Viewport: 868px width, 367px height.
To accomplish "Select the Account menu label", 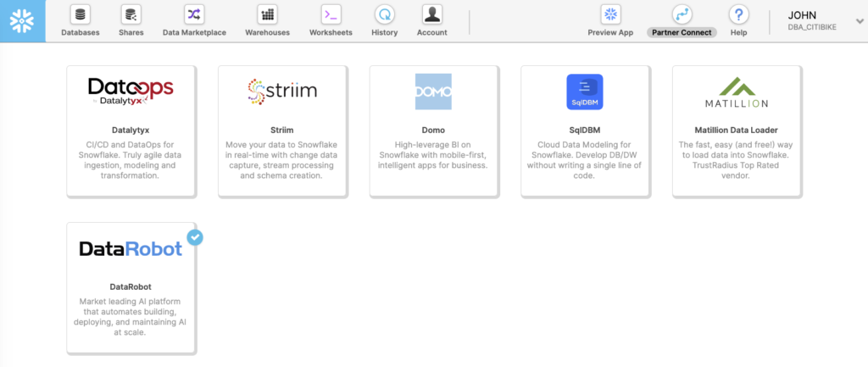I will pyautogui.click(x=432, y=33).
